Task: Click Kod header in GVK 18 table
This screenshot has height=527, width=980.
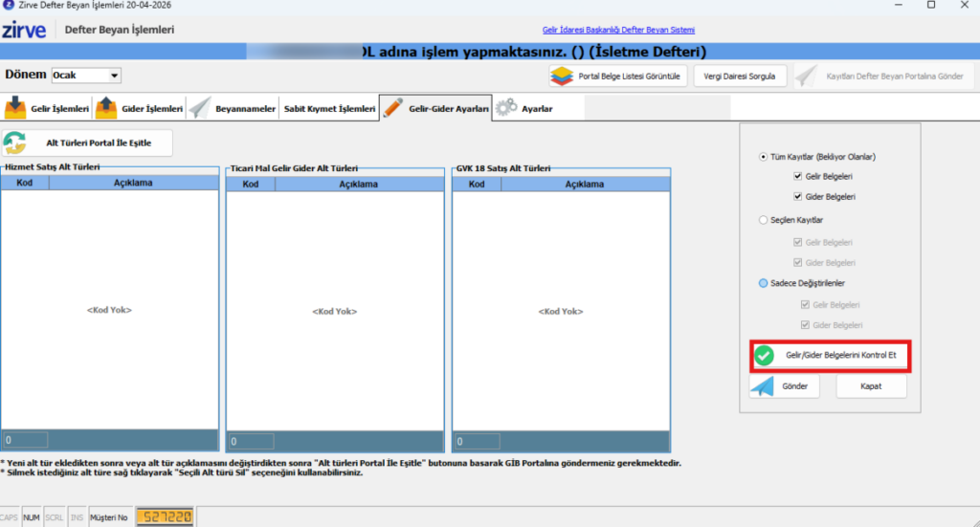Action: pos(477,185)
